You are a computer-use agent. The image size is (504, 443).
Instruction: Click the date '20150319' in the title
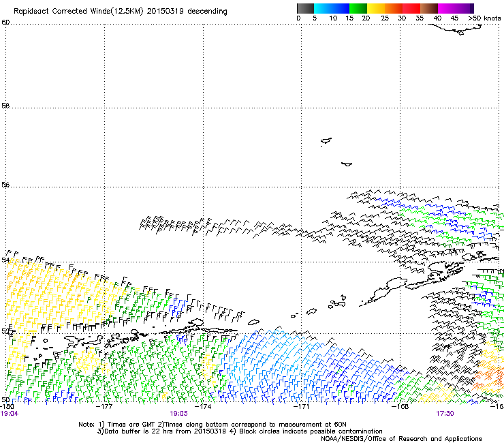pyautogui.click(x=166, y=11)
